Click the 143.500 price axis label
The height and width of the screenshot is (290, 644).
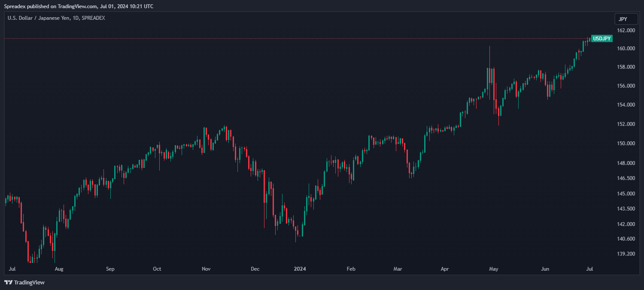(626, 209)
